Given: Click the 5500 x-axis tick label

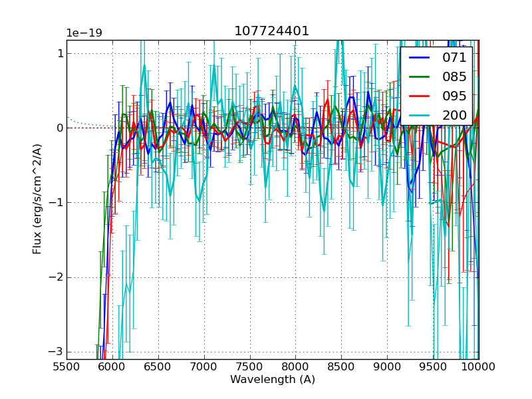Looking at the screenshot, I should 66,366.
